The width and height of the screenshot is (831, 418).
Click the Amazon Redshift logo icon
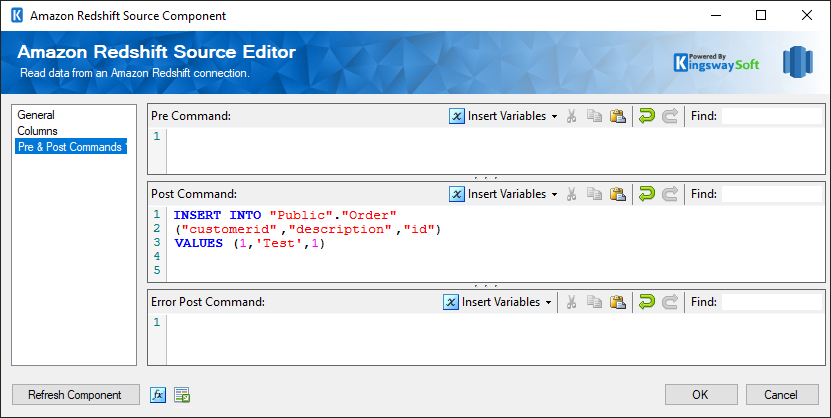pyautogui.click(x=798, y=62)
